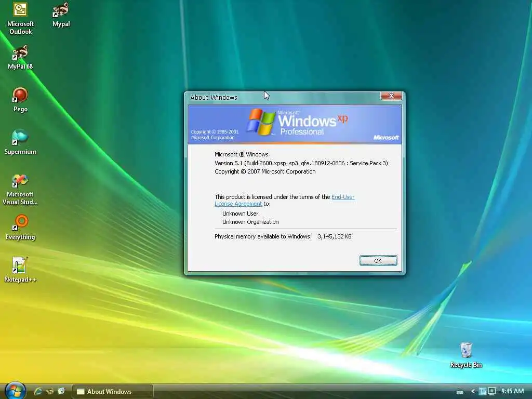Click "Copyright © 2007 Microsoft Corporation" text
532x399 pixels.
click(265, 171)
